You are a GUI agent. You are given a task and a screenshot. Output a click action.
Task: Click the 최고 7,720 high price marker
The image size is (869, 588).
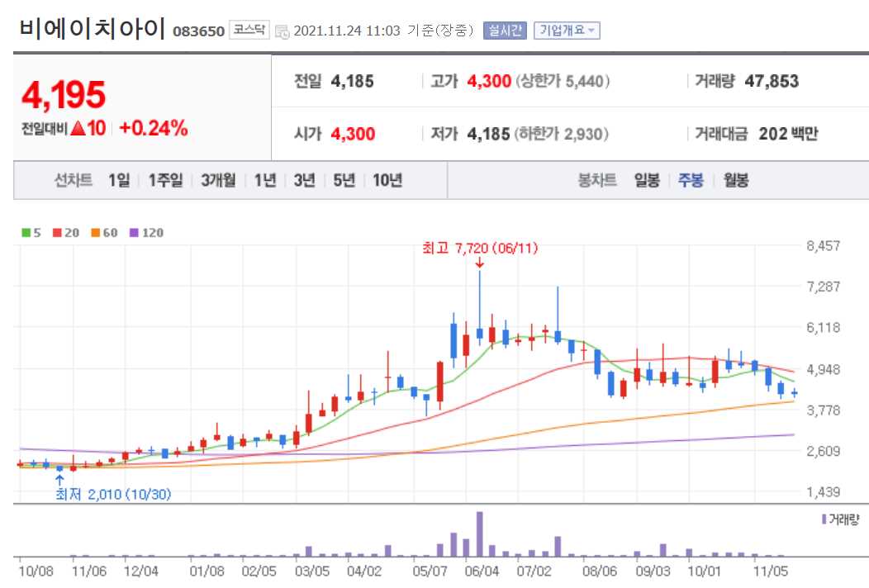click(479, 248)
